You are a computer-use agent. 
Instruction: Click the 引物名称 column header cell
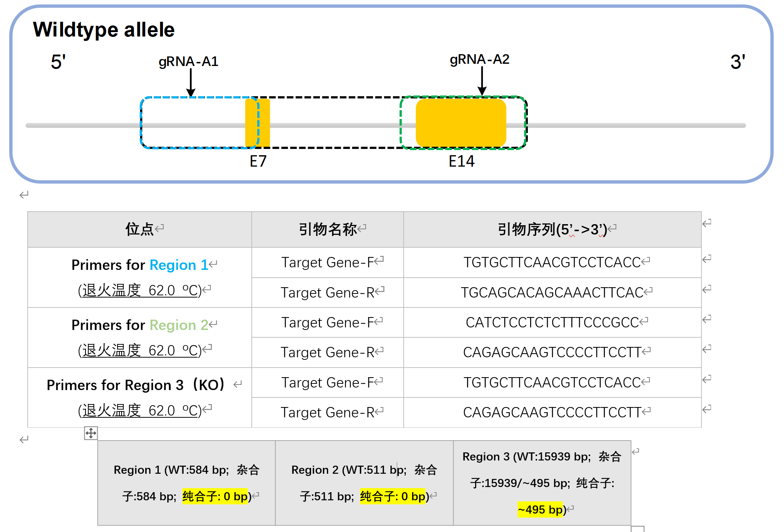point(328,229)
